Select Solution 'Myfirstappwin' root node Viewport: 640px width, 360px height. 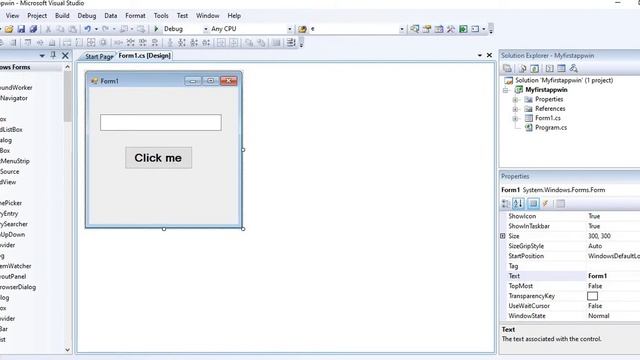click(564, 80)
